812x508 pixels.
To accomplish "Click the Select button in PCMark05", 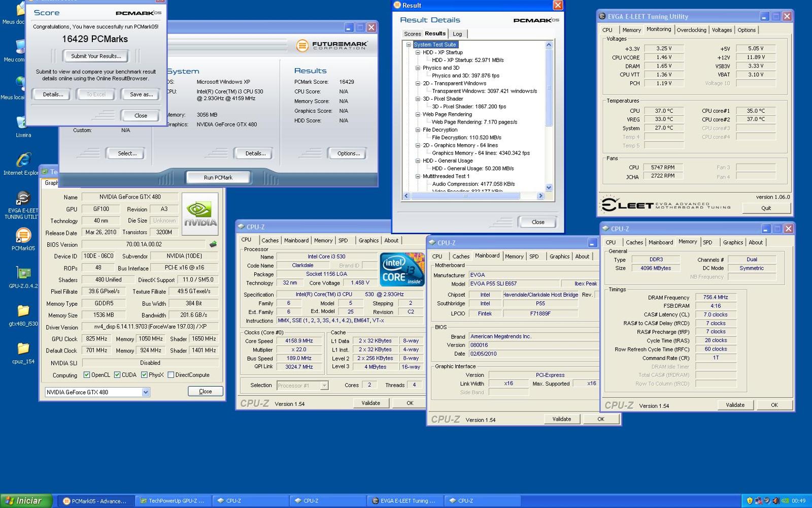I will point(127,153).
